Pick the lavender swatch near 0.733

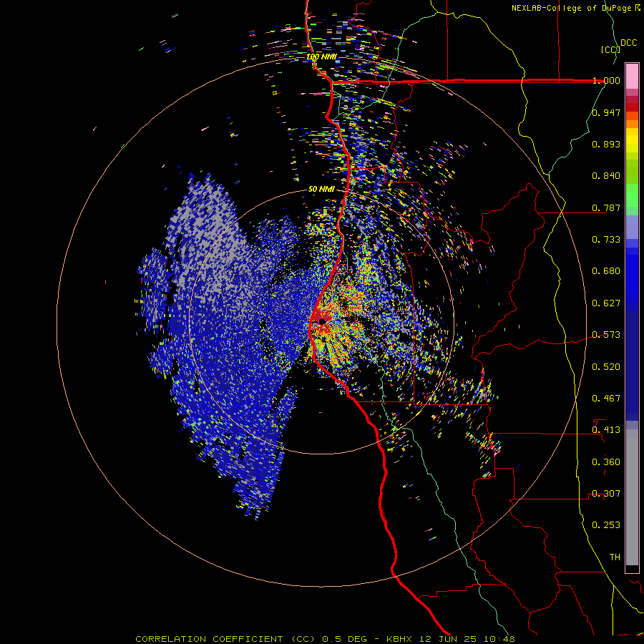coord(632,228)
